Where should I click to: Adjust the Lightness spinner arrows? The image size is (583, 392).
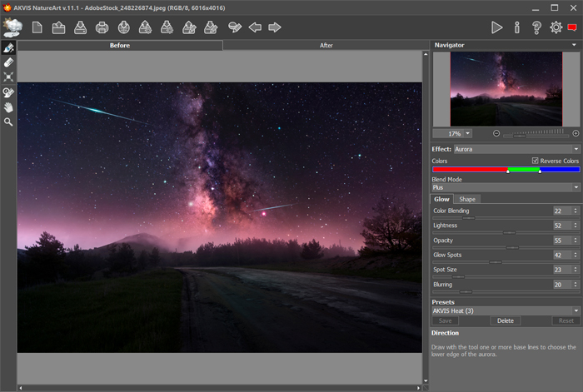[576, 226]
